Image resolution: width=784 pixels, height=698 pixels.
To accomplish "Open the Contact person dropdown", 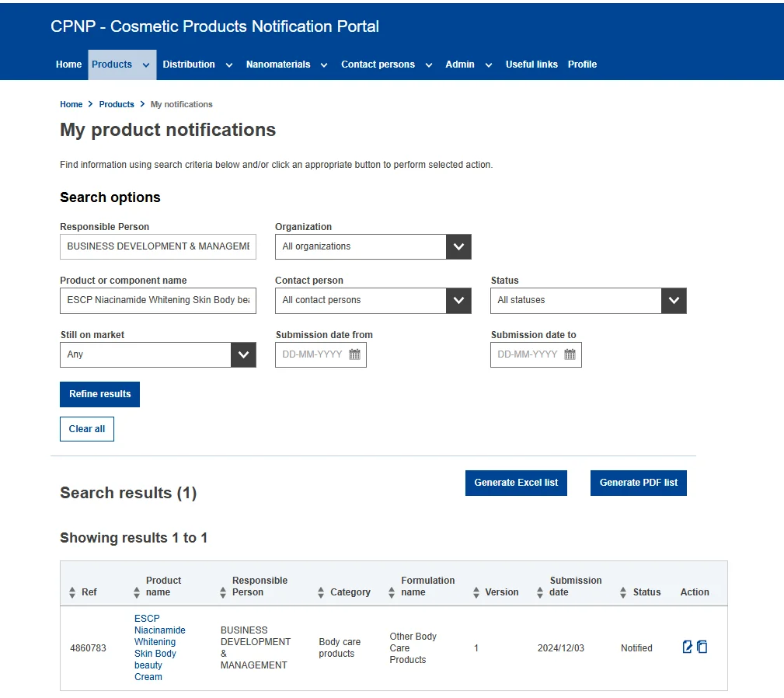I will [458, 300].
